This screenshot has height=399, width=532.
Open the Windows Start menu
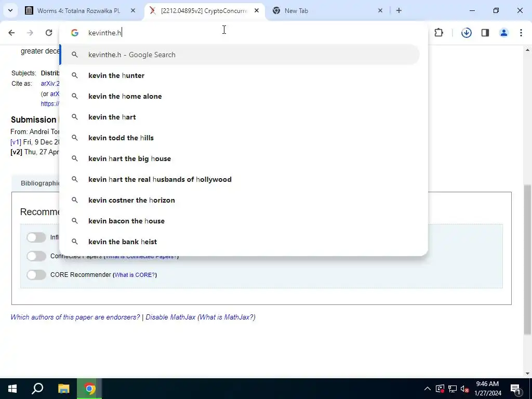point(12,389)
